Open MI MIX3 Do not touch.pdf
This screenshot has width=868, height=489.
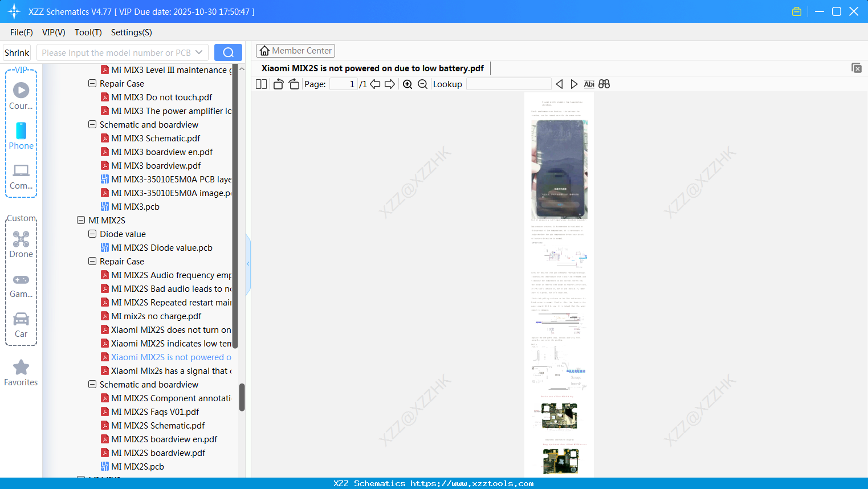(162, 97)
